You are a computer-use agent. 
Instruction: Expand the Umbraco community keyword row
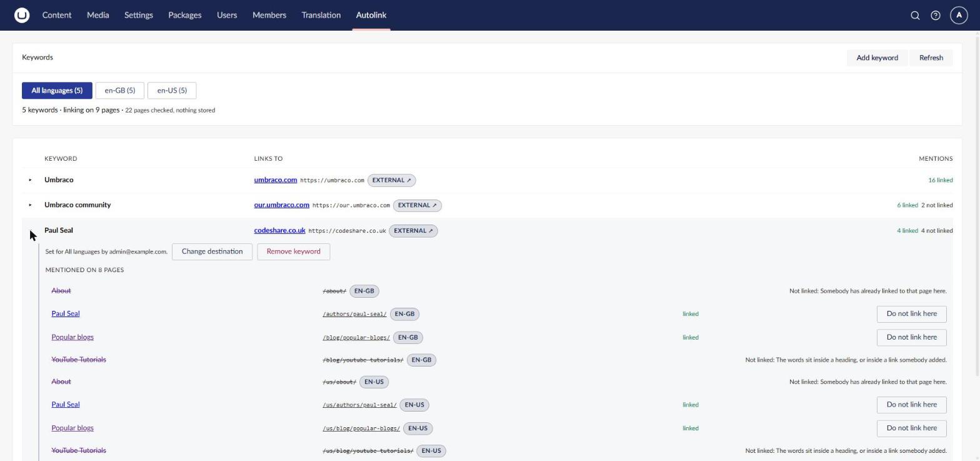click(30, 205)
